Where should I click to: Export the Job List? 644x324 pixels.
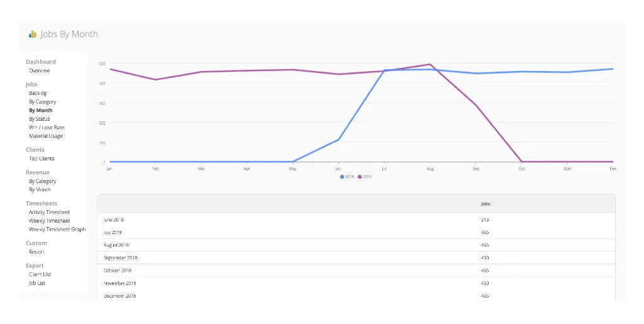[x=37, y=283]
